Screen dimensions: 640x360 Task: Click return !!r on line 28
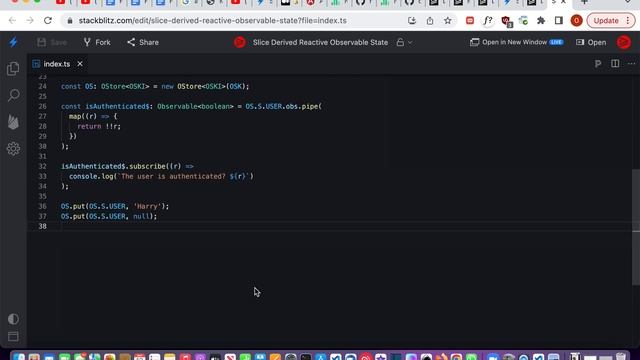point(99,127)
